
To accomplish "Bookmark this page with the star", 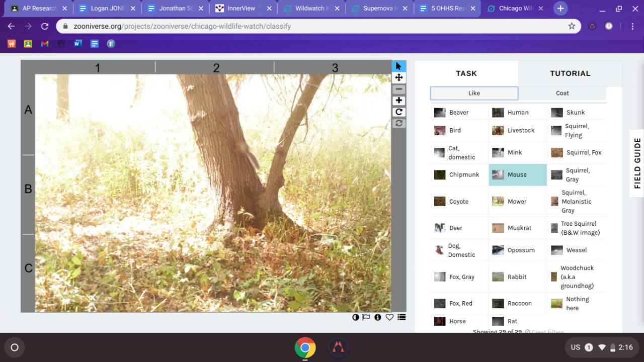I will click(572, 26).
